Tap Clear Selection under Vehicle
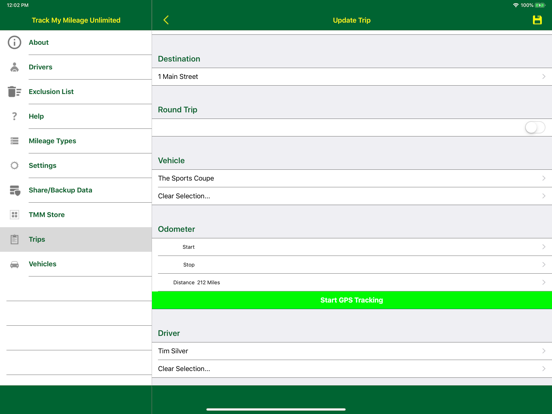Viewport: 552px width, 414px height. coord(184,196)
